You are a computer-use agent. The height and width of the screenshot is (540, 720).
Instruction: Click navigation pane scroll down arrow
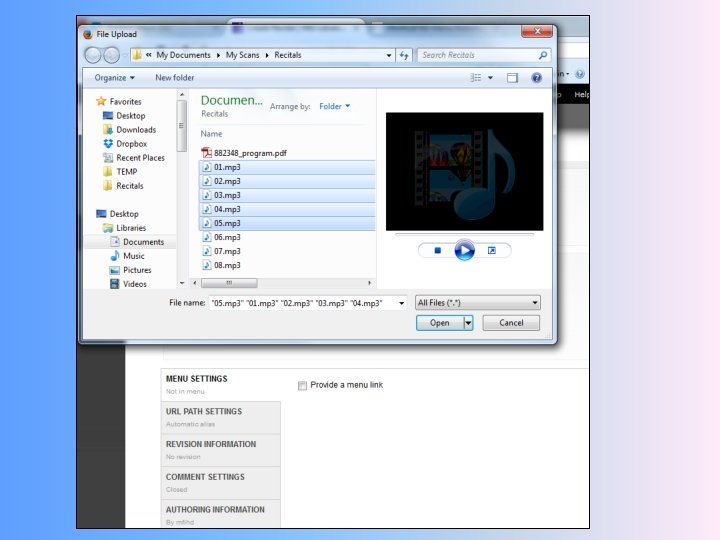(x=182, y=283)
